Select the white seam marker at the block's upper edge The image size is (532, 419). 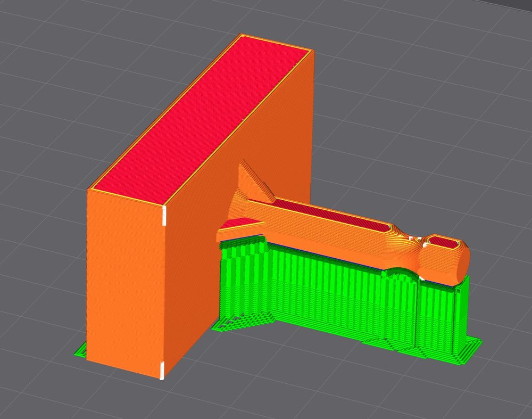164,215
